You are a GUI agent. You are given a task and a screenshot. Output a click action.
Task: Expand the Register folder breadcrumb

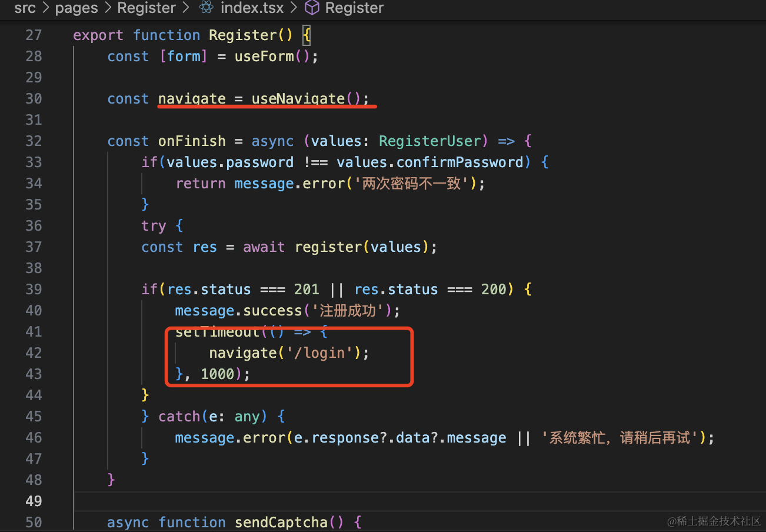(146, 8)
